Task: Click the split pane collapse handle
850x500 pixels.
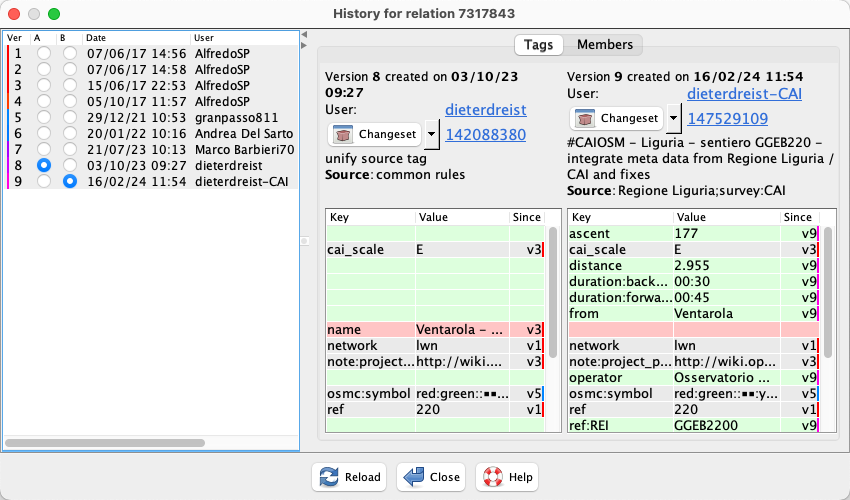Action: pyautogui.click(x=304, y=241)
